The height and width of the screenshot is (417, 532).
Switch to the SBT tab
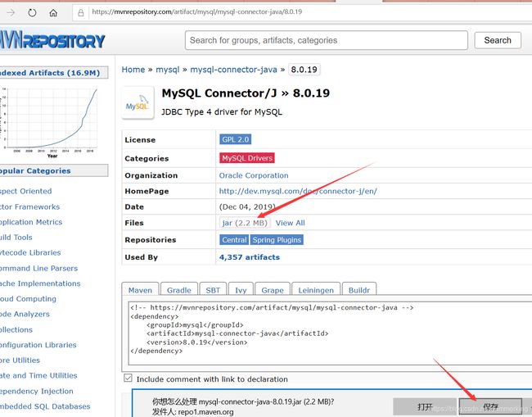point(213,290)
